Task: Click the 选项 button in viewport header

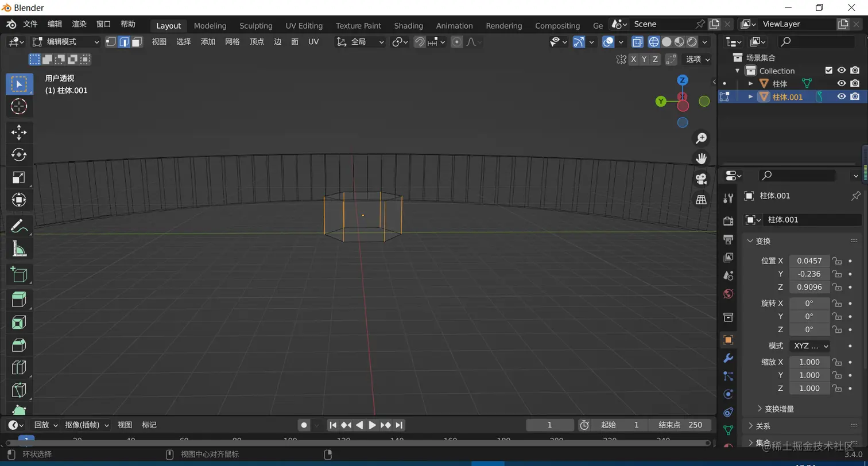Action: pyautogui.click(x=697, y=59)
